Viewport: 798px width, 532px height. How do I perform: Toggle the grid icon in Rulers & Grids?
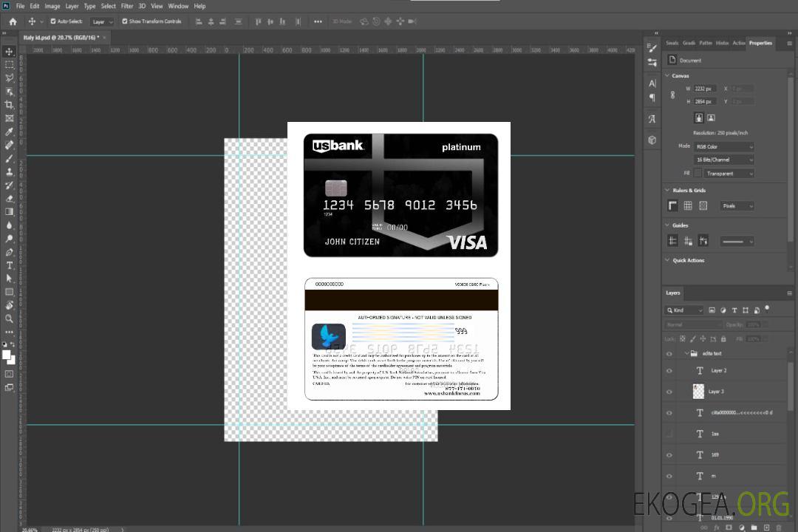[688, 205]
